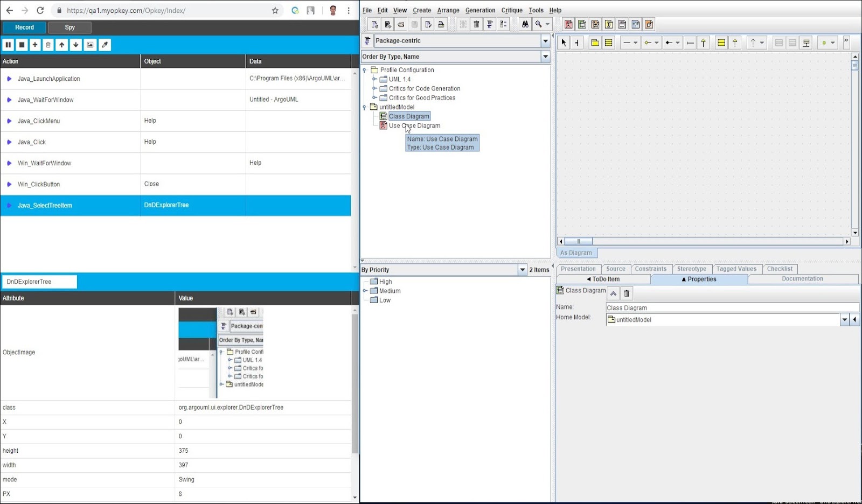Click ArgoUML New Project icon

[x=374, y=24]
